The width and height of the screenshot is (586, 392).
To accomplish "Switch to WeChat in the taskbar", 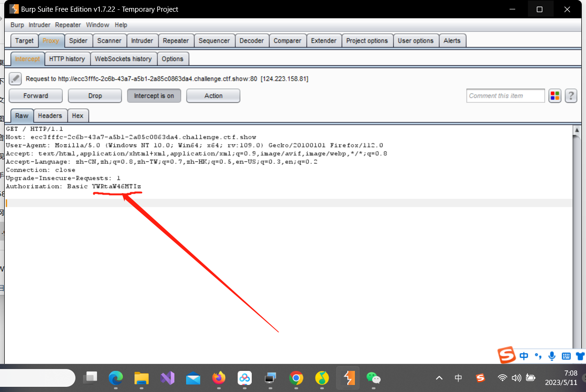I will [x=373, y=378].
